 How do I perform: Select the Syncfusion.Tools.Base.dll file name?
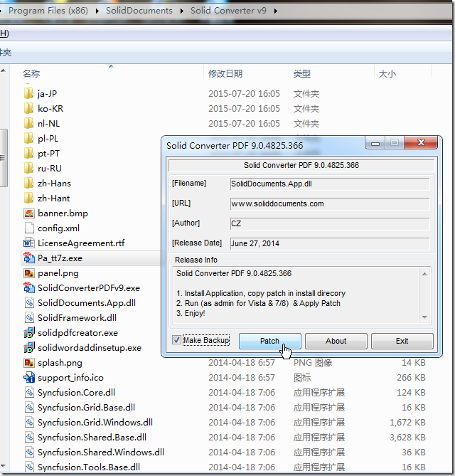point(89,467)
